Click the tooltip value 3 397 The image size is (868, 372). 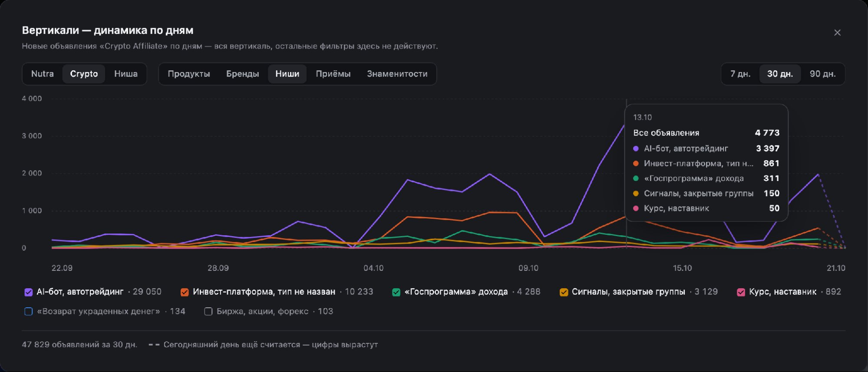pyautogui.click(x=768, y=148)
